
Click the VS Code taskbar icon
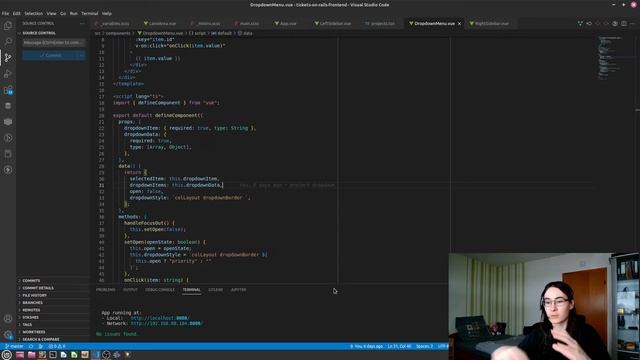pos(96,355)
